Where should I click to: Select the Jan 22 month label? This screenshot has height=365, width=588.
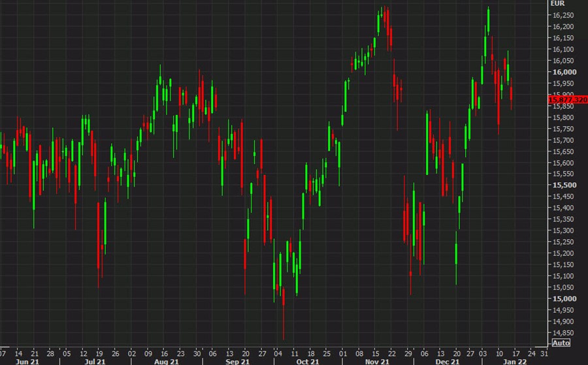tap(515, 362)
